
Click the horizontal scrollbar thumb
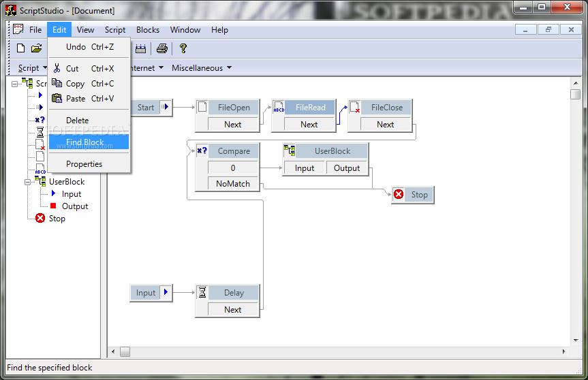pyautogui.click(x=125, y=351)
